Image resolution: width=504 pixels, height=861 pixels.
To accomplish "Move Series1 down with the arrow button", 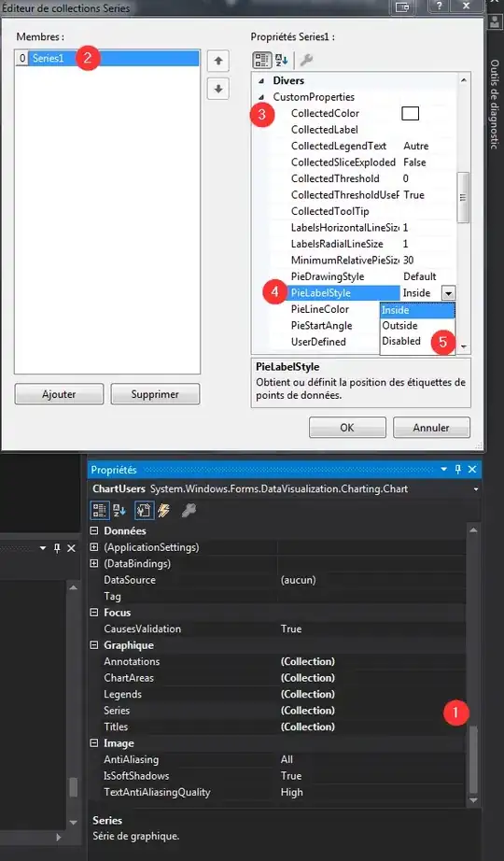I will 218,89.
